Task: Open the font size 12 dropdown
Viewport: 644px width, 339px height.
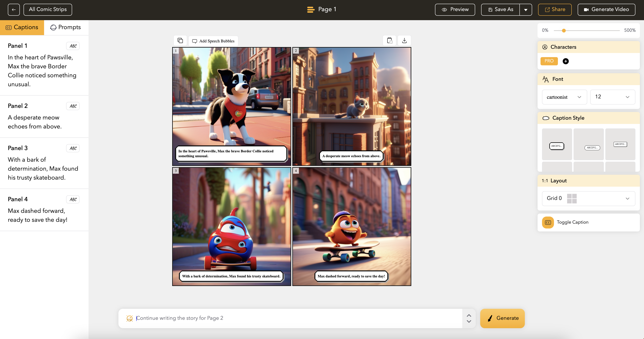Action: tap(612, 97)
